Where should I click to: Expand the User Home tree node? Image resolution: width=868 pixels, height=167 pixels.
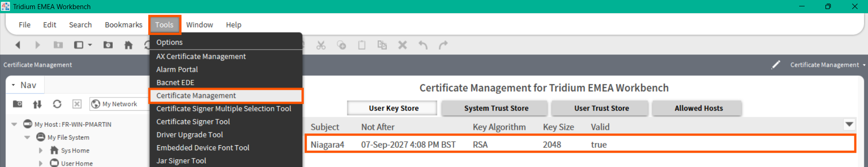tap(41, 163)
